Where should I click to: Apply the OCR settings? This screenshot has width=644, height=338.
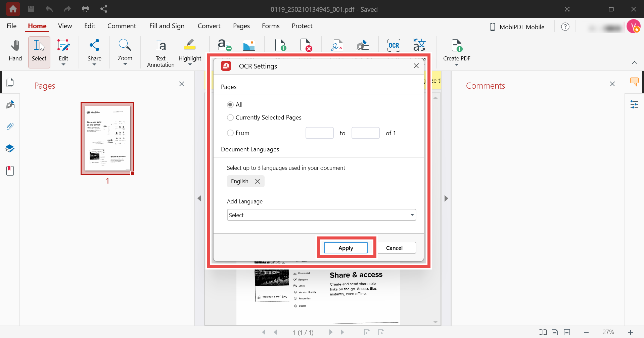[346, 248]
